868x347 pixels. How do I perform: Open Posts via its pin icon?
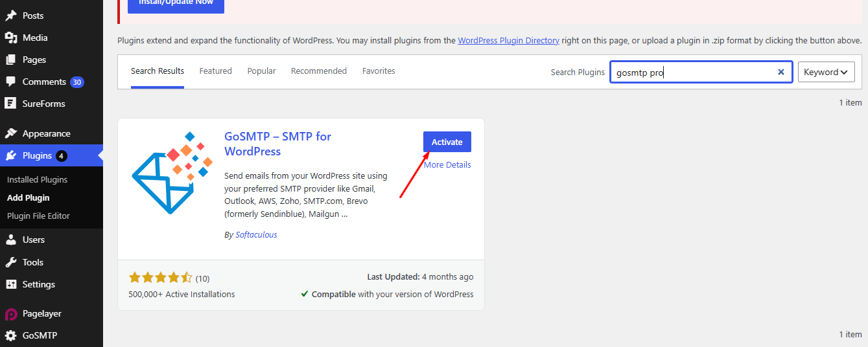point(11,16)
